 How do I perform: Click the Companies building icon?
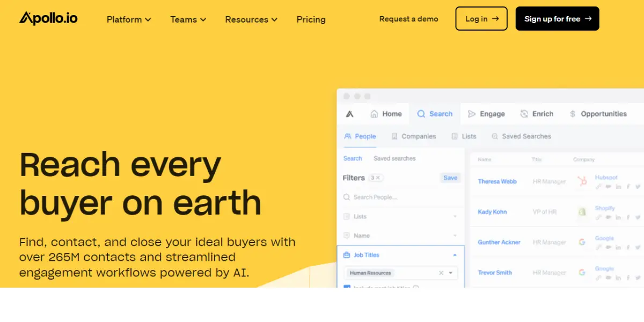[x=394, y=136]
